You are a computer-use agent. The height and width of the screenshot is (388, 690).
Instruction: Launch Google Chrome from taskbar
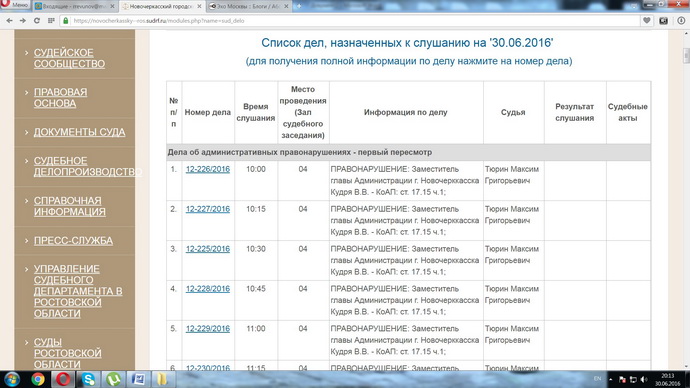click(x=38, y=379)
